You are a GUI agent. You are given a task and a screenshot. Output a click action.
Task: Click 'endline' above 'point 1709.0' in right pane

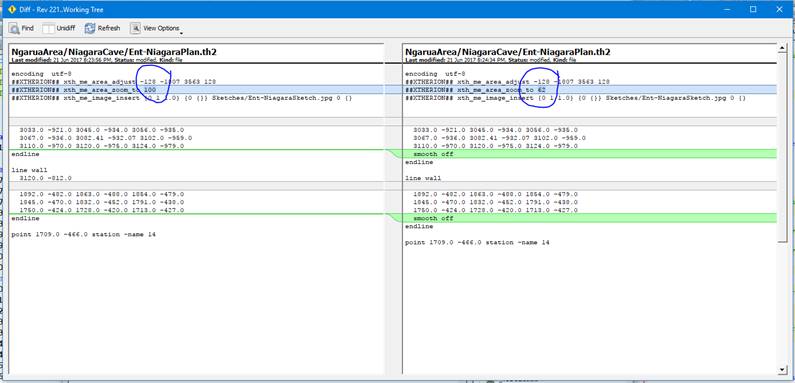(418, 226)
